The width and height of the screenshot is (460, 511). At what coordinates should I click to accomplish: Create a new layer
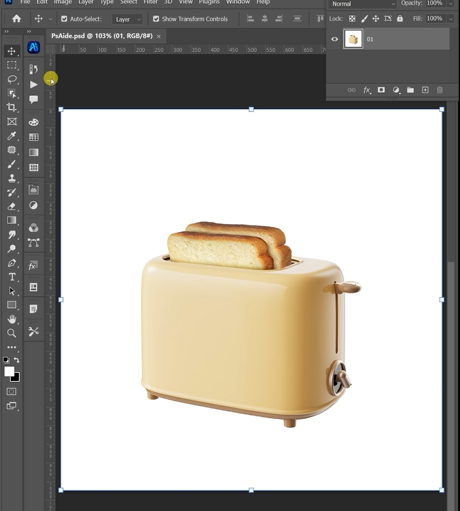pyautogui.click(x=425, y=90)
